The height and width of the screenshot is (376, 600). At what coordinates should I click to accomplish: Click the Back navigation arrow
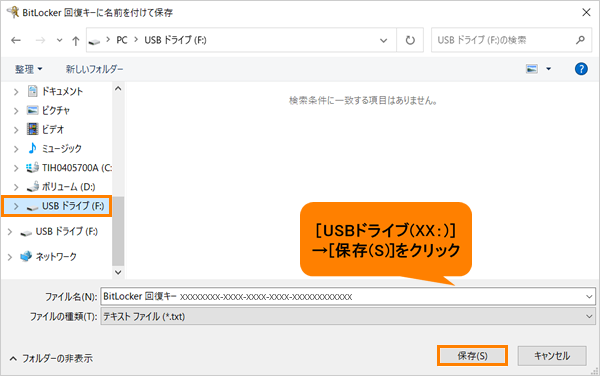(16, 40)
